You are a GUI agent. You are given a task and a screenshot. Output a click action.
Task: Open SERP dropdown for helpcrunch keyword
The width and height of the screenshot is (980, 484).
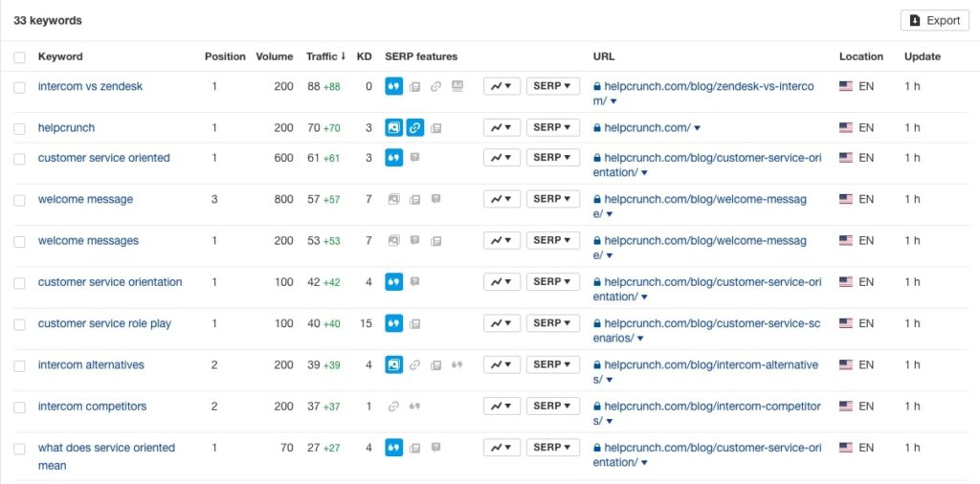coord(553,127)
